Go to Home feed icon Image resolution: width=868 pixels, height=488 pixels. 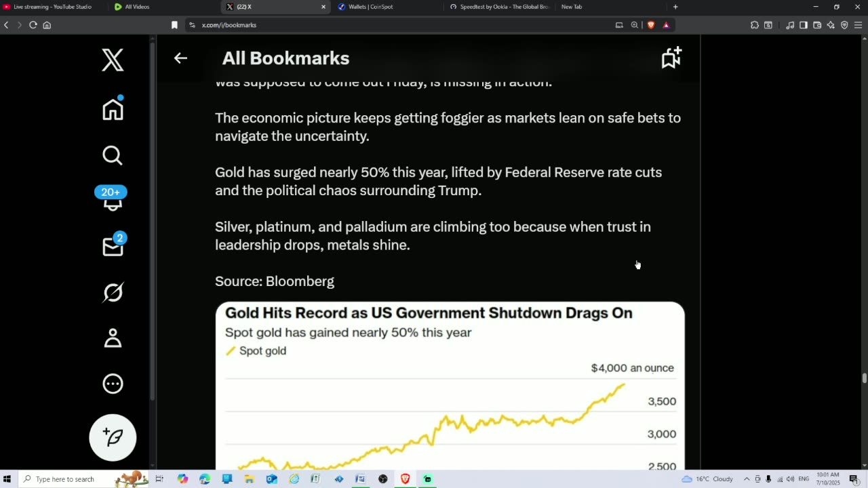click(x=113, y=109)
